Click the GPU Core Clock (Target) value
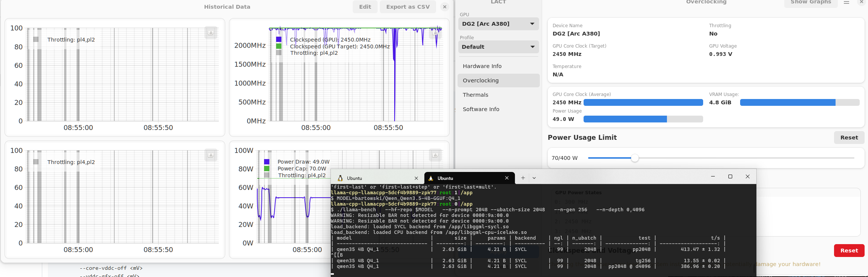This screenshot has height=277, width=868. point(567,54)
